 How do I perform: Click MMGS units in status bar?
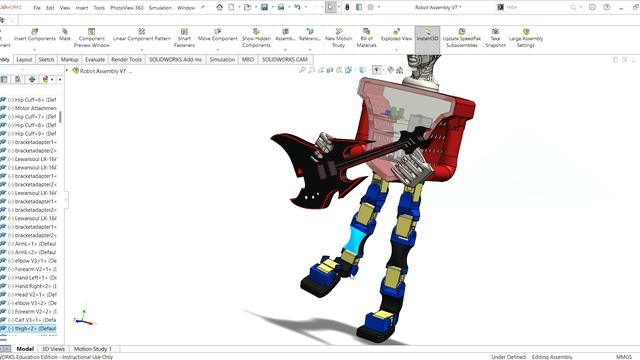point(624,357)
